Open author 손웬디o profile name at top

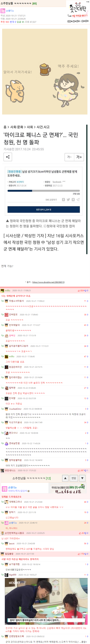10,11
